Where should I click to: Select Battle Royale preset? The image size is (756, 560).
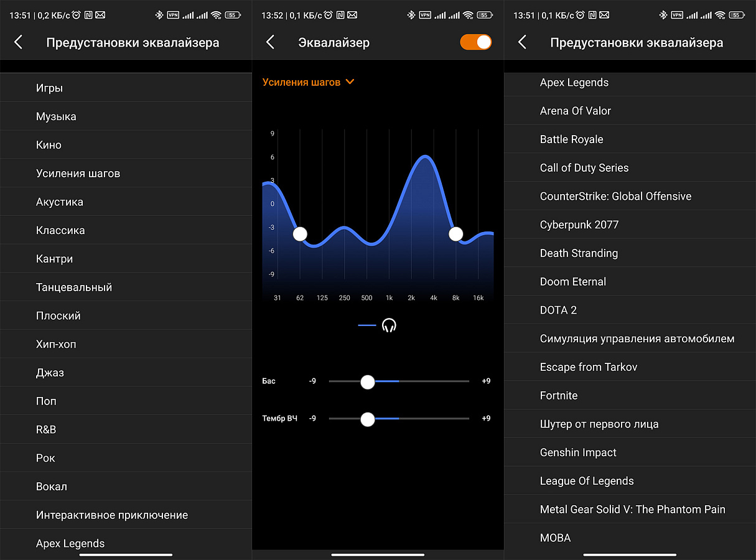630,139
